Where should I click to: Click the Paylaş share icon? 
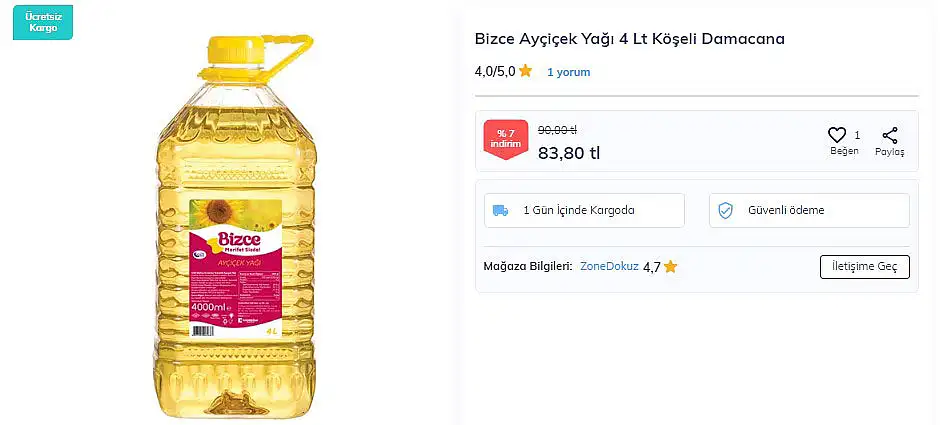pos(890,135)
